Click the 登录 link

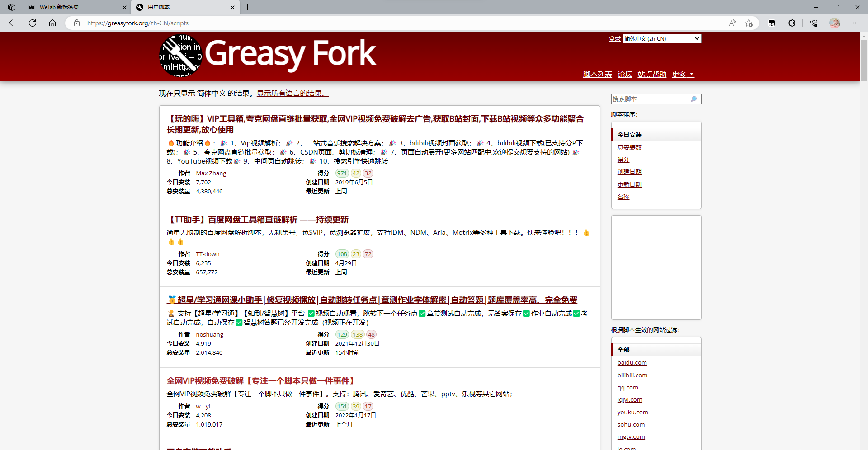[x=614, y=39]
